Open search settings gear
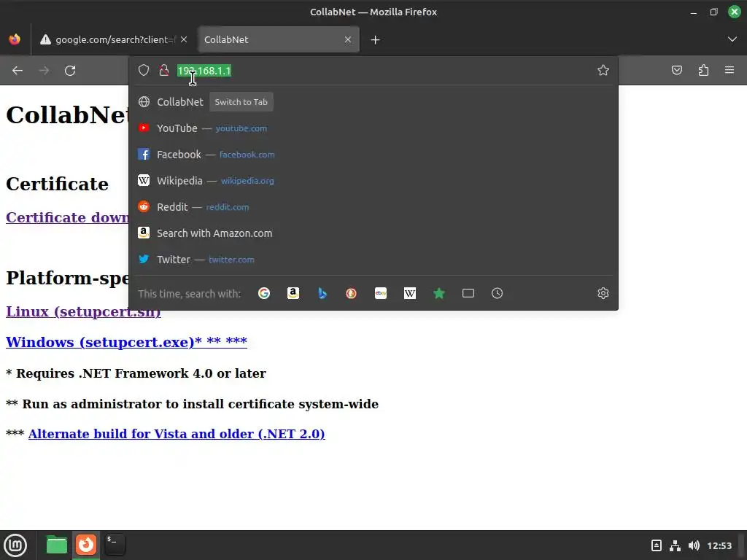Viewport: 747px width, 560px height. click(603, 293)
